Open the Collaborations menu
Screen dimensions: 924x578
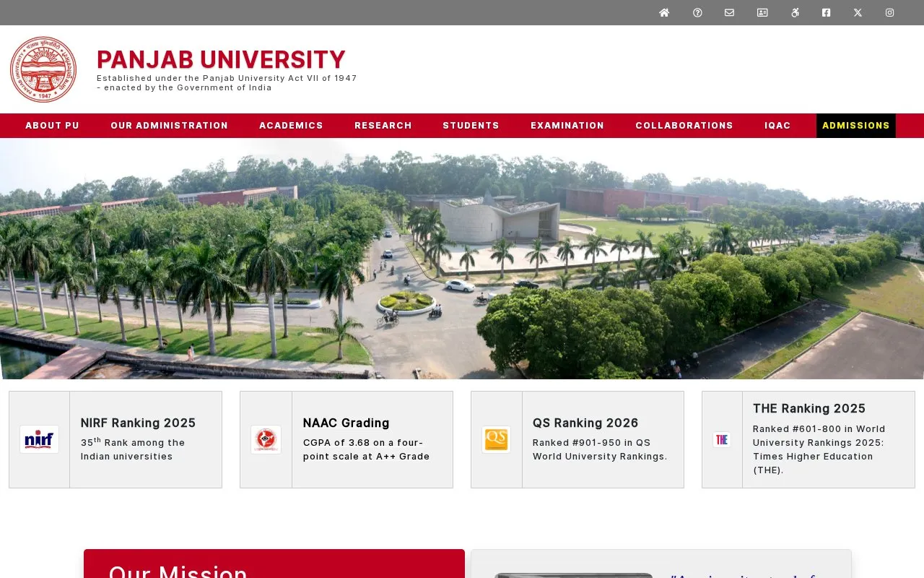[684, 126]
